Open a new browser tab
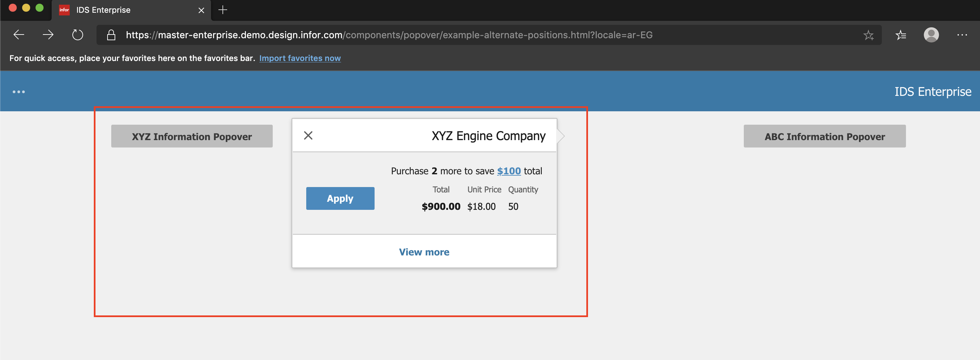This screenshot has height=360, width=980. pyautogui.click(x=223, y=10)
